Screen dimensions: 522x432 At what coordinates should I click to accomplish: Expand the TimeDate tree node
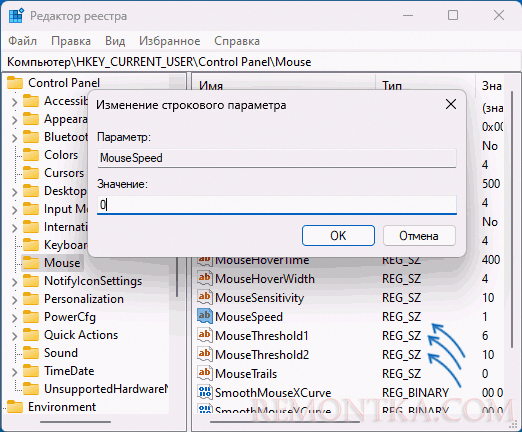click(x=14, y=372)
